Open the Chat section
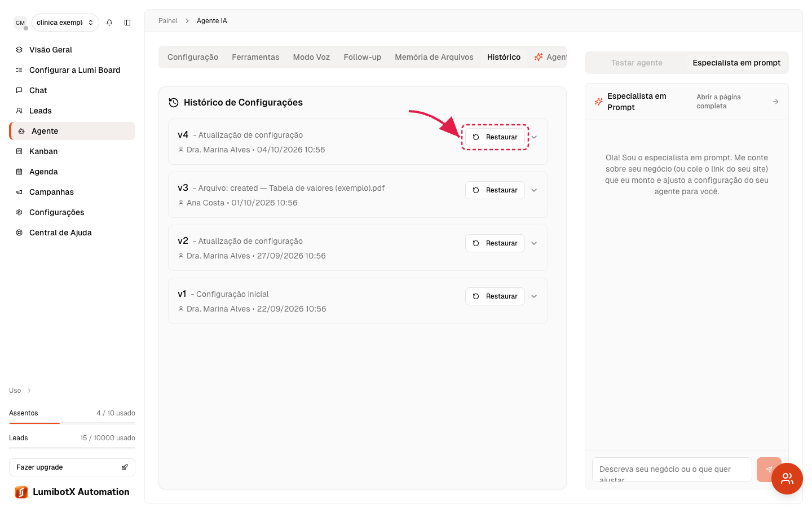Screen dimensions: 812x508 (72, 90)
